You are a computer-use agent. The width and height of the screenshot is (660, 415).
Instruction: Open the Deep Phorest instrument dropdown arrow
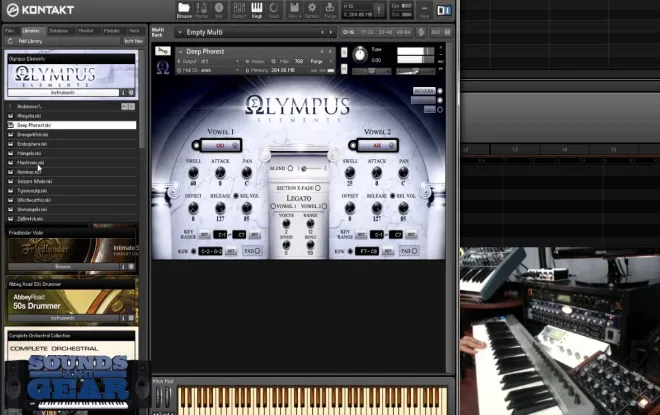click(x=180, y=51)
